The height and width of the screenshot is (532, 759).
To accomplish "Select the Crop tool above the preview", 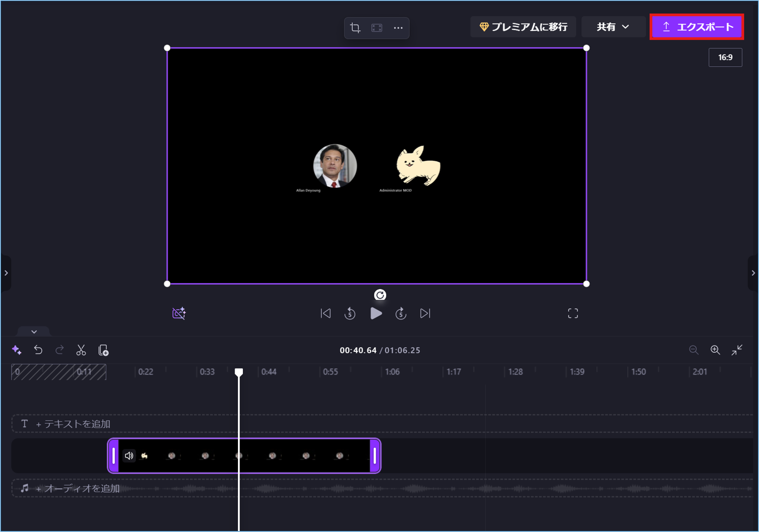I will pyautogui.click(x=355, y=28).
